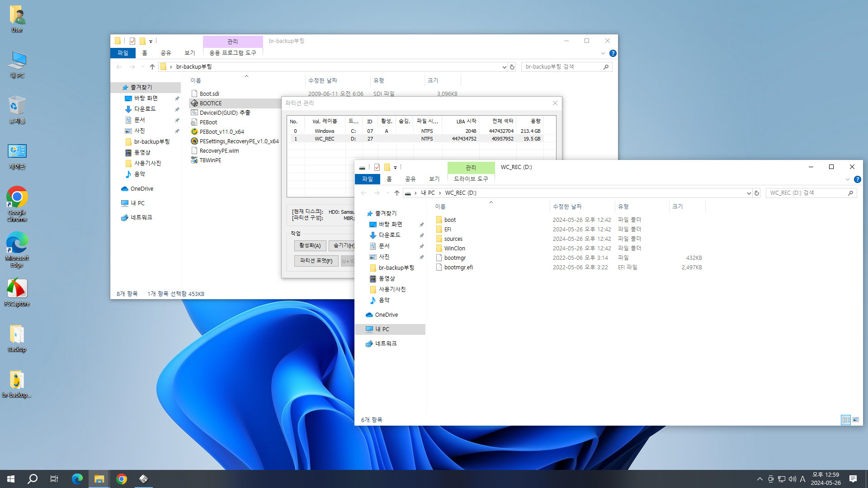Click the volume icon in system tray

(x=793, y=479)
